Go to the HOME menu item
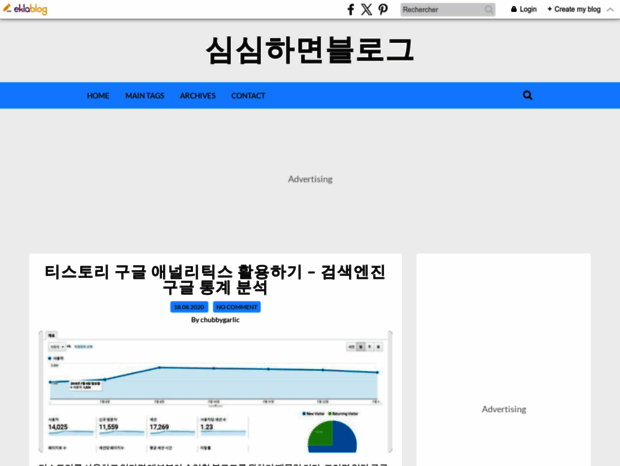Screen dimensions: 620x466 tap(98, 96)
